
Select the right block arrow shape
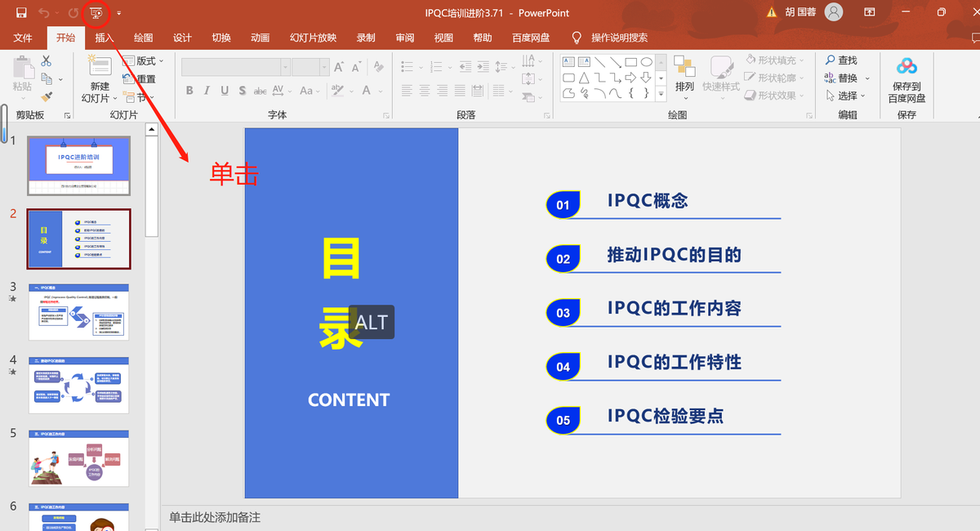(630, 78)
